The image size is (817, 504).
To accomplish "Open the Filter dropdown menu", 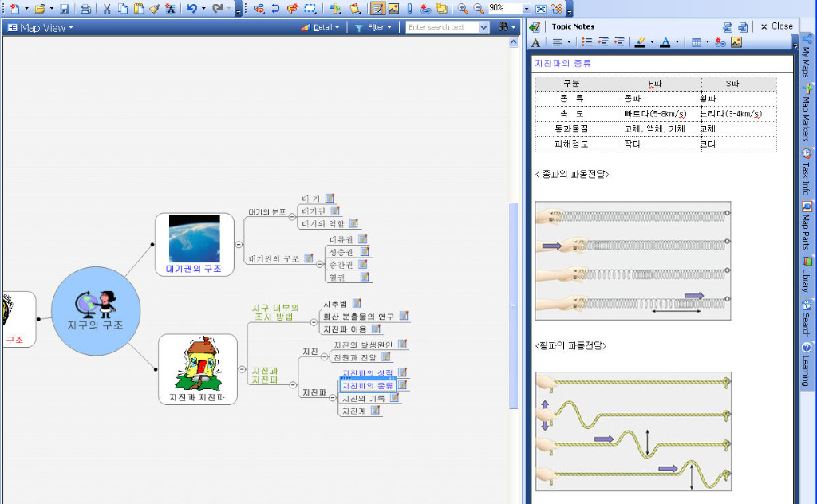I will [x=373, y=27].
